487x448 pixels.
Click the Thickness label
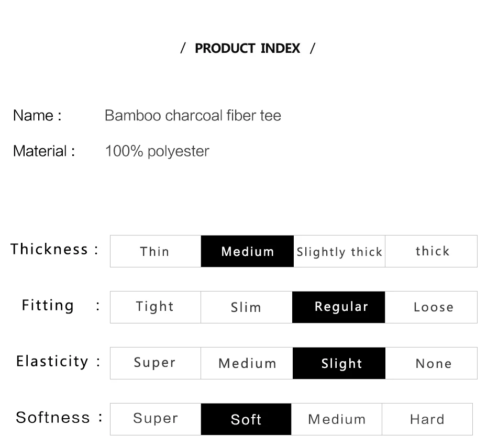click(x=49, y=249)
